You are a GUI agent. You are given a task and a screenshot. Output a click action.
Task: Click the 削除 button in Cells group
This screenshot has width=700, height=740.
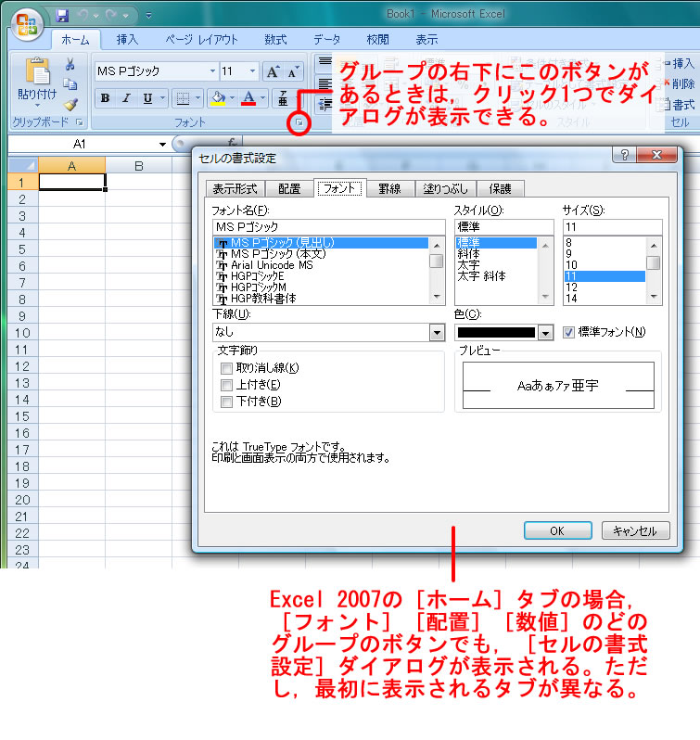point(680,83)
